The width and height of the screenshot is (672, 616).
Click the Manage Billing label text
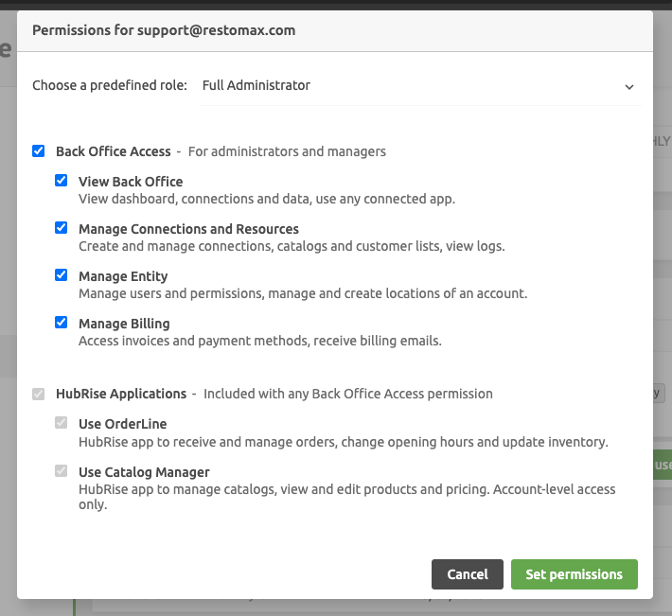124,324
